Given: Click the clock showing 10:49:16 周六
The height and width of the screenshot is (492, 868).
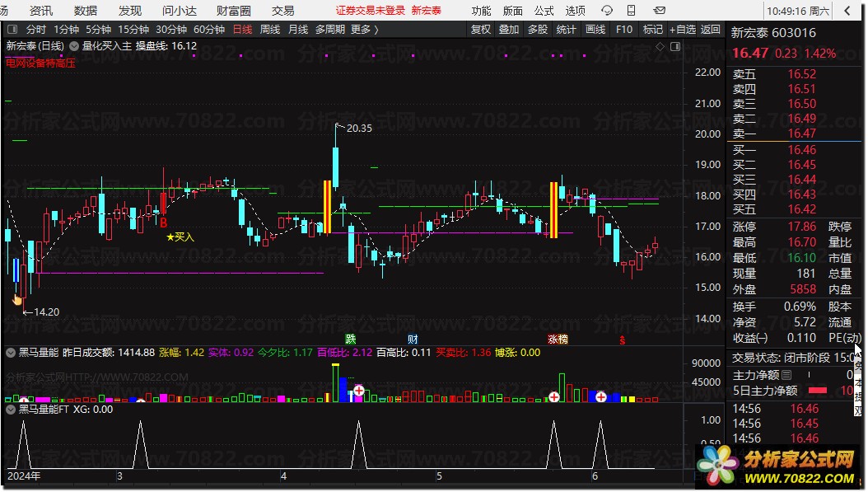Looking at the screenshot, I should tap(798, 11).
